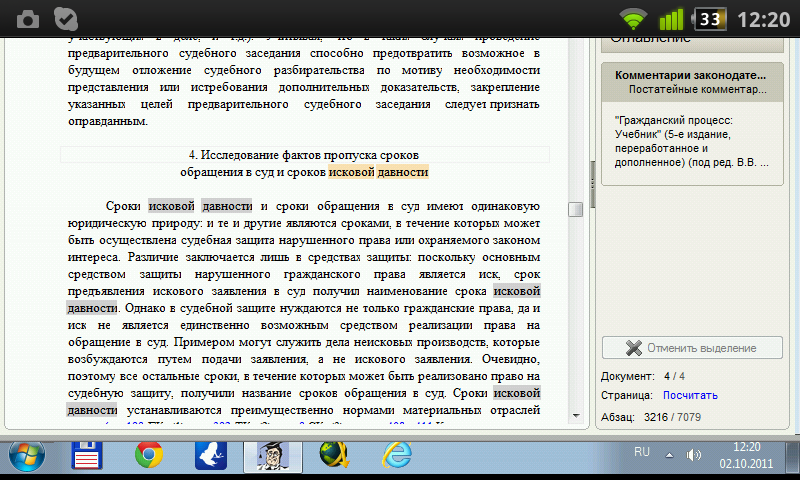Tap the Wi-Fi signal status icon
800x480 pixels.
pyautogui.click(x=632, y=18)
